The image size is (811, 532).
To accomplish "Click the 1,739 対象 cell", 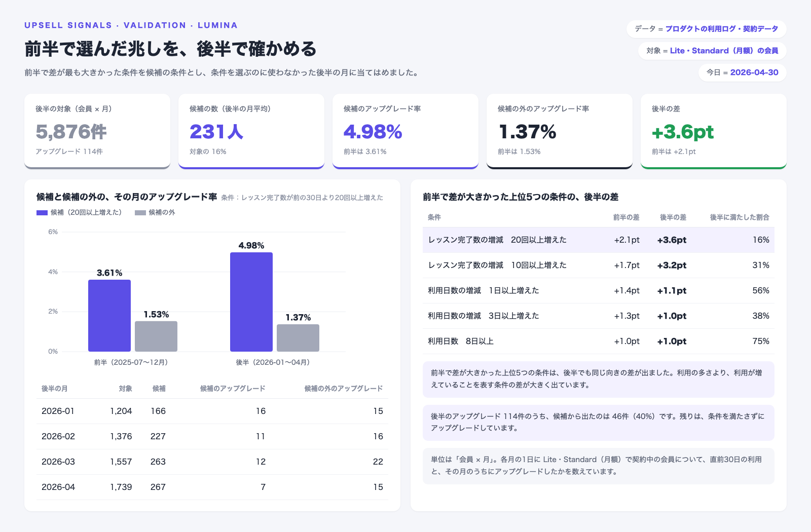I will pyautogui.click(x=121, y=487).
